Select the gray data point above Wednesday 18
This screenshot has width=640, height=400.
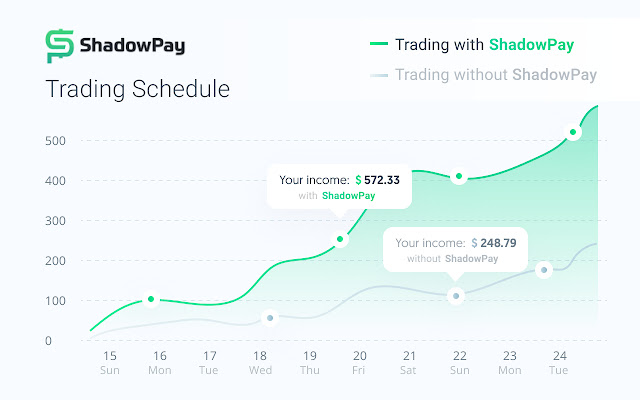click(269, 318)
